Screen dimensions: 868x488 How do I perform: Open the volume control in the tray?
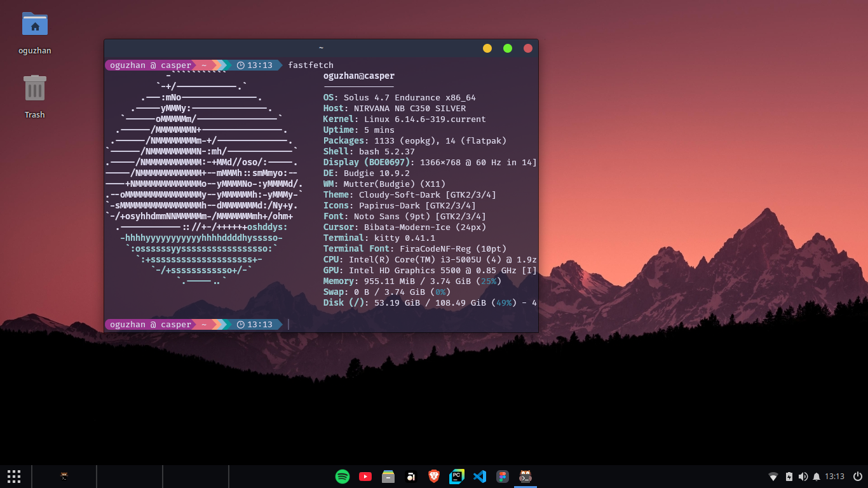(x=803, y=476)
